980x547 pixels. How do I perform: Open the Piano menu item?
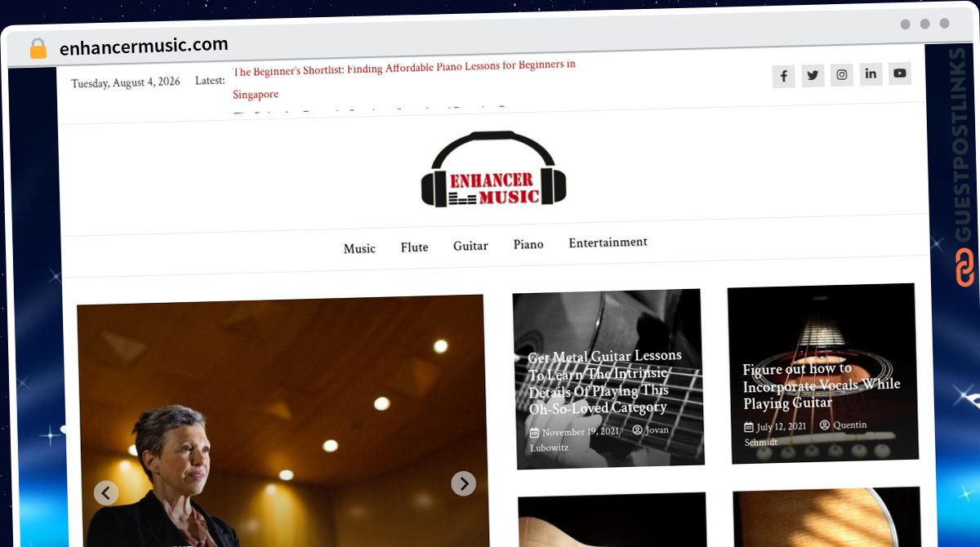(528, 244)
